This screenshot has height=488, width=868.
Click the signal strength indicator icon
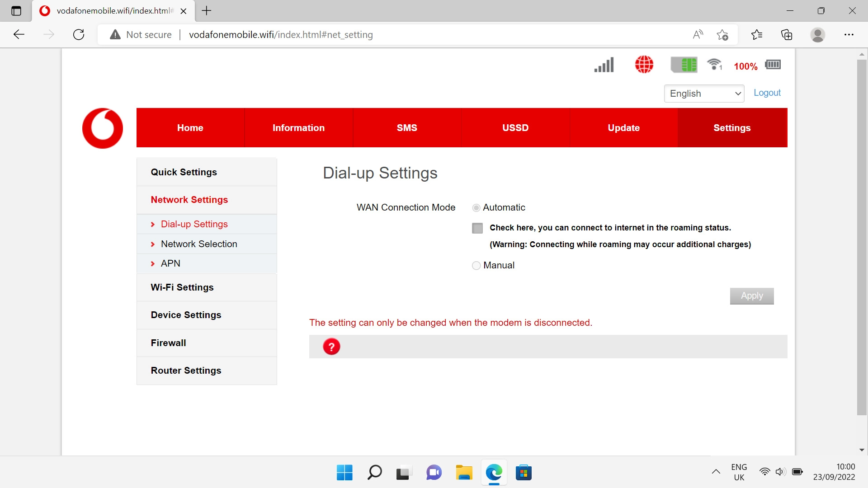click(x=604, y=65)
